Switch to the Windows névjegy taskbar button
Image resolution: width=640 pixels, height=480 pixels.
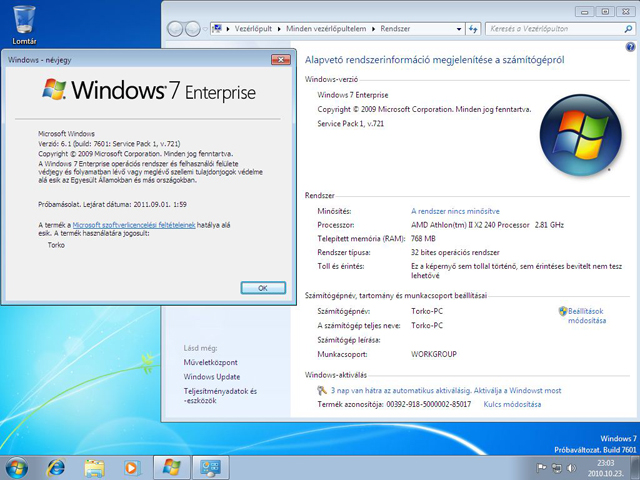click(x=171, y=468)
